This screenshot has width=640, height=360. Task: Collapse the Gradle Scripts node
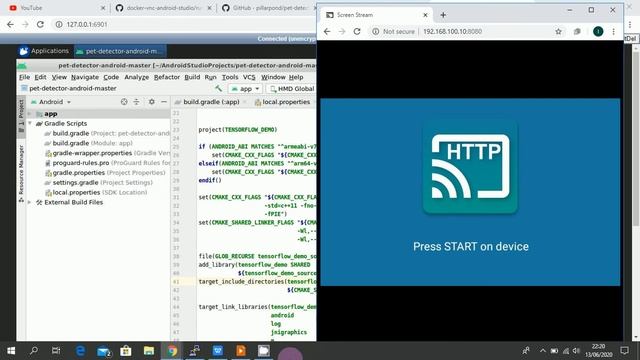(30, 123)
